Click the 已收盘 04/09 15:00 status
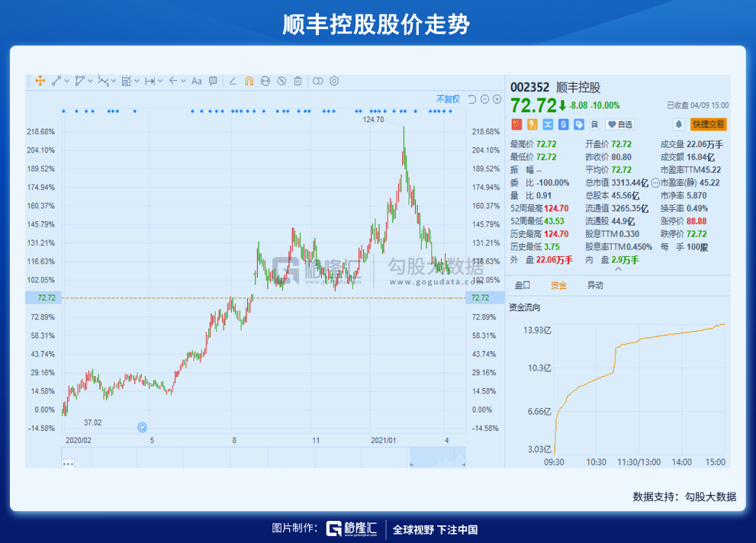Image resolution: width=756 pixels, height=543 pixels. 698,105
